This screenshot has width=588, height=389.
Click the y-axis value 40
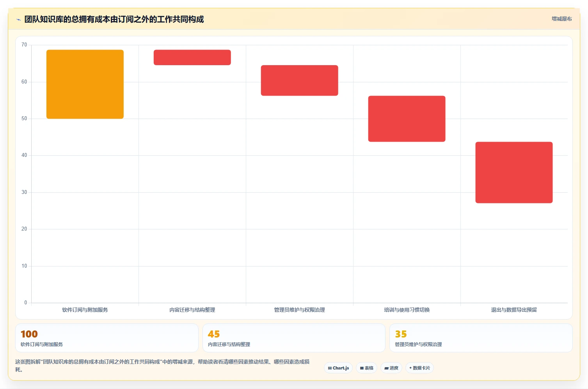point(24,155)
